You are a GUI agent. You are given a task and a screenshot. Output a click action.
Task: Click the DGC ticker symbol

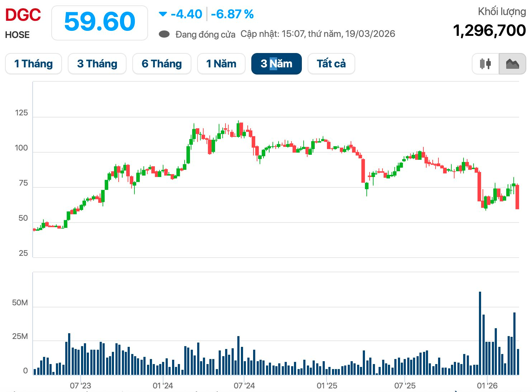point(23,15)
